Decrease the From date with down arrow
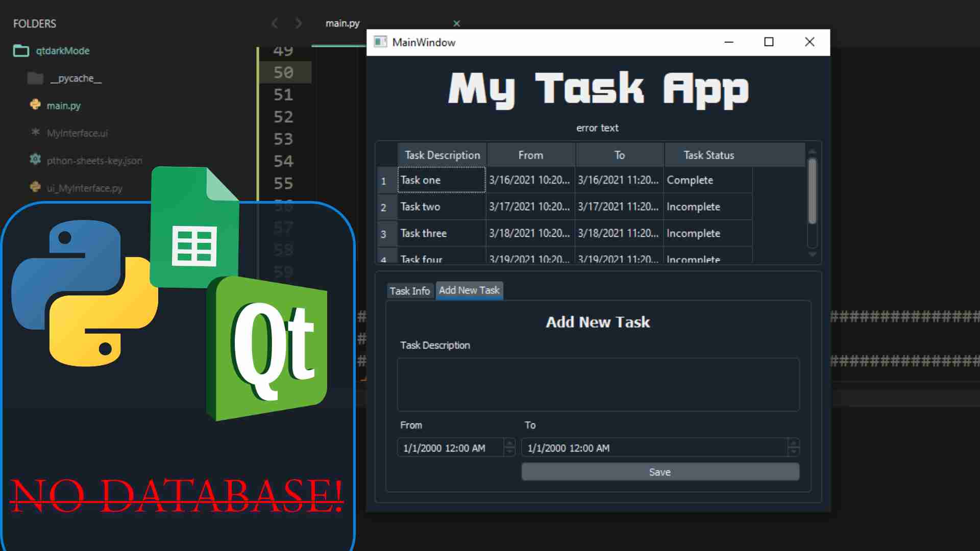Image resolution: width=980 pixels, height=551 pixels. (x=509, y=452)
